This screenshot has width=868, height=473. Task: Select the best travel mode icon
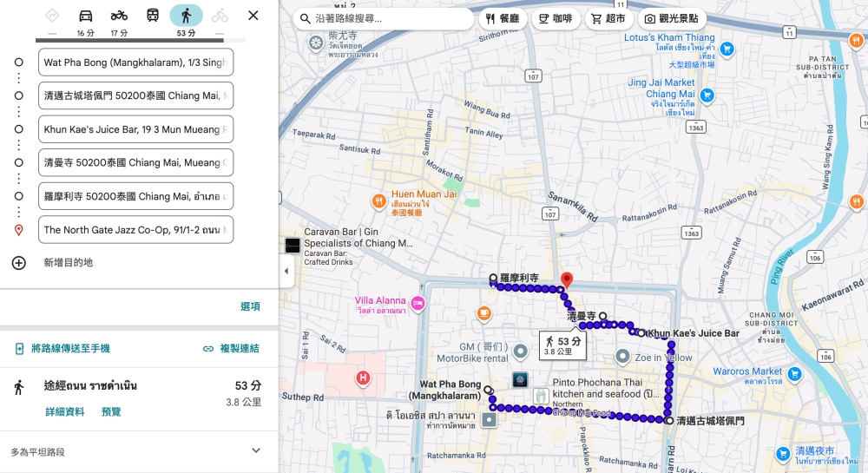52,16
